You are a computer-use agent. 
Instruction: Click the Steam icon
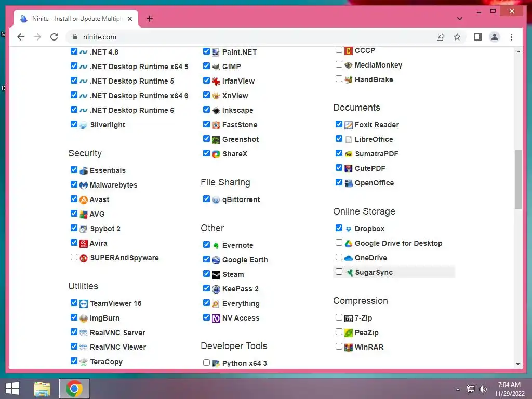216,274
